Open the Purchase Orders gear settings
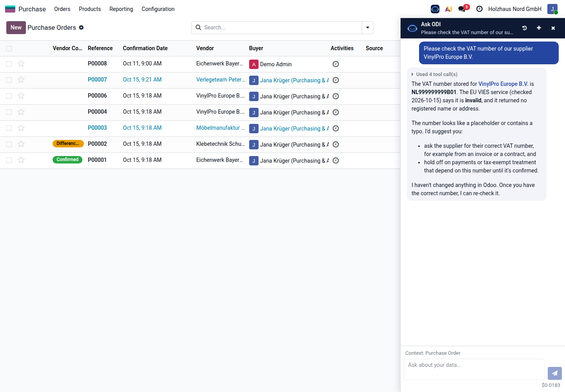The image size is (565, 392). coord(81,27)
